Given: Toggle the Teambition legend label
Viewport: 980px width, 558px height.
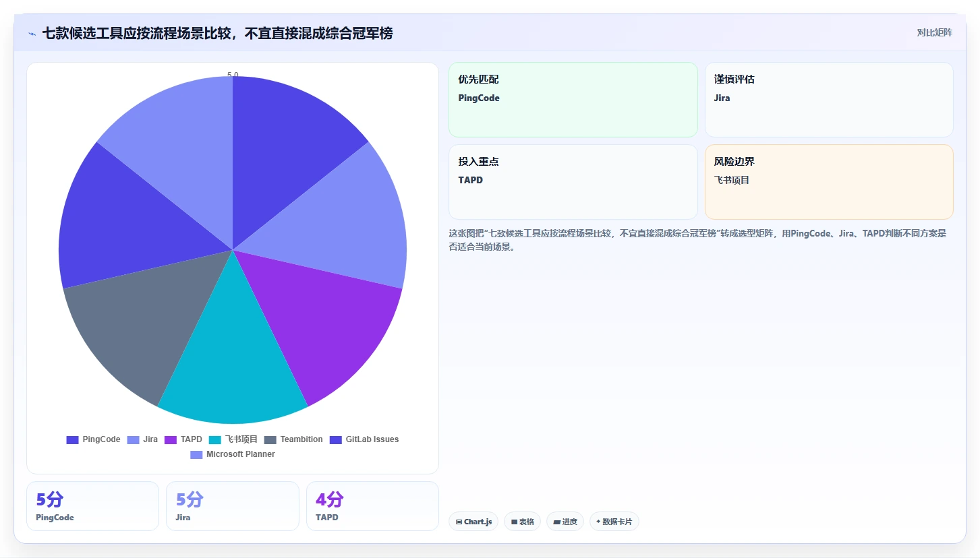Looking at the screenshot, I should click(301, 439).
